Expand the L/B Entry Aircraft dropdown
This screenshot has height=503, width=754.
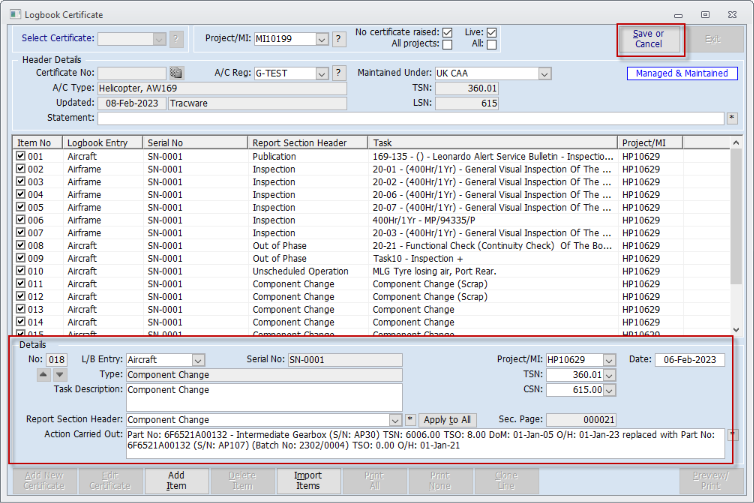coord(198,360)
